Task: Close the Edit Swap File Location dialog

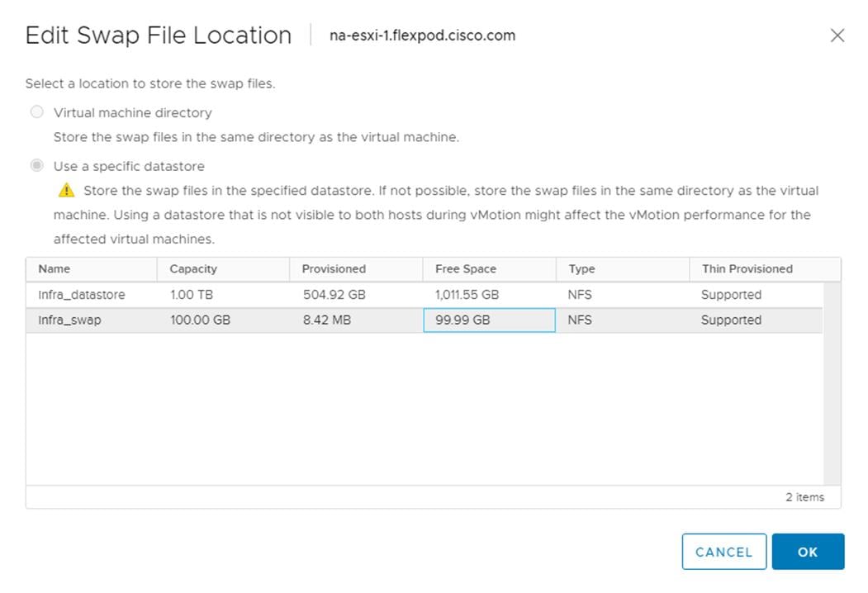Action: [x=837, y=36]
